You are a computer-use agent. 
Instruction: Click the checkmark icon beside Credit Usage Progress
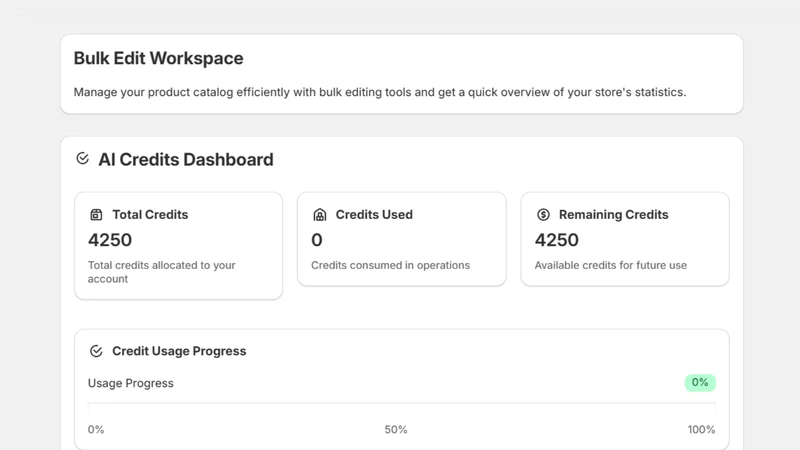pyautogui.click(x=96, y=351)
